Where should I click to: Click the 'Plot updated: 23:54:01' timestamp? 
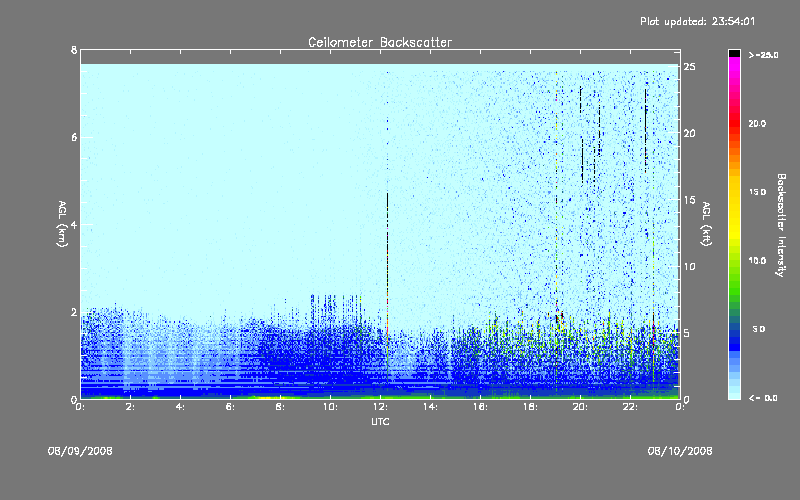point(697,21)
